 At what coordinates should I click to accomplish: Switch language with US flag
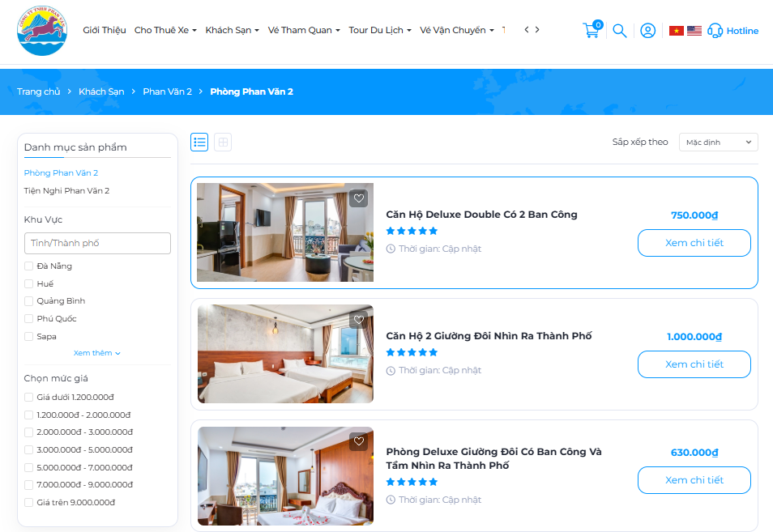pos(694,31)
